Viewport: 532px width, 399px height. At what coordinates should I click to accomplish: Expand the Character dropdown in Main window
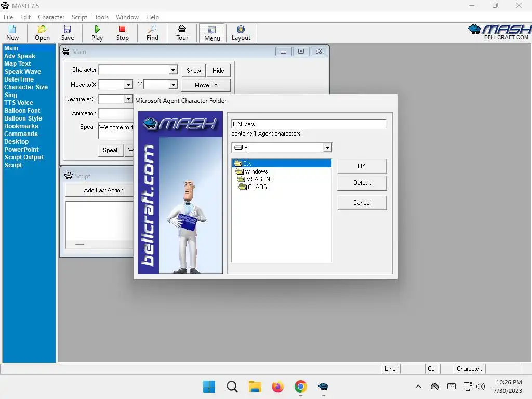173,70
